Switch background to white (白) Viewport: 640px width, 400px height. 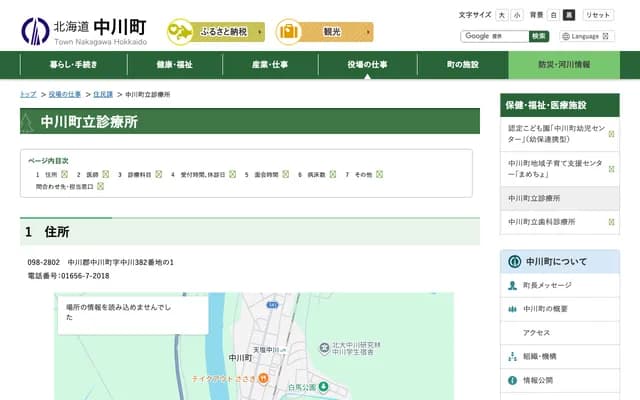[553, 15]
